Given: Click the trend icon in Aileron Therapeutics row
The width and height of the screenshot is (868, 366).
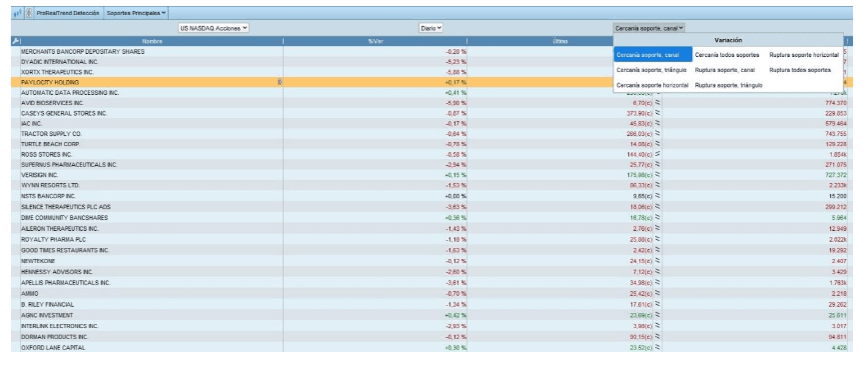Looking at the screenshot, I should click(657, 228).
